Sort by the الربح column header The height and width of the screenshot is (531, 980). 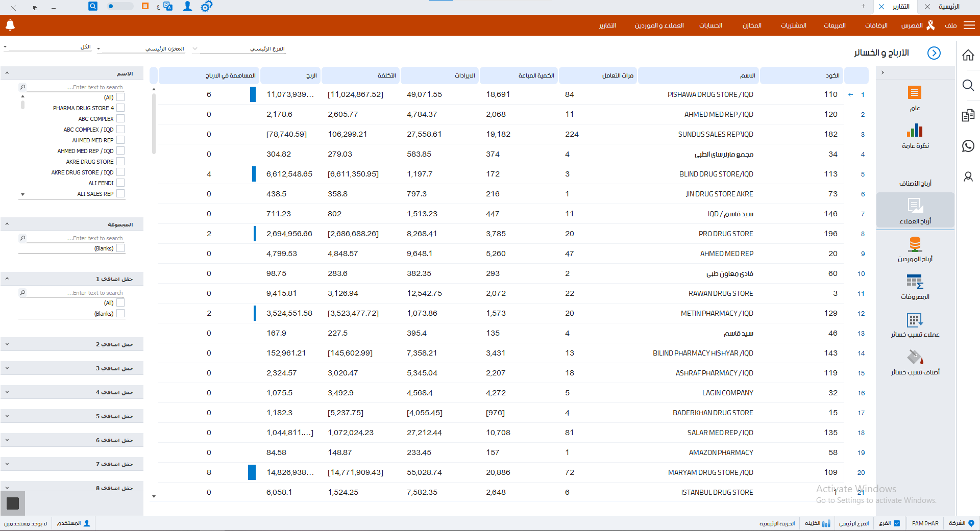[290, 75]
